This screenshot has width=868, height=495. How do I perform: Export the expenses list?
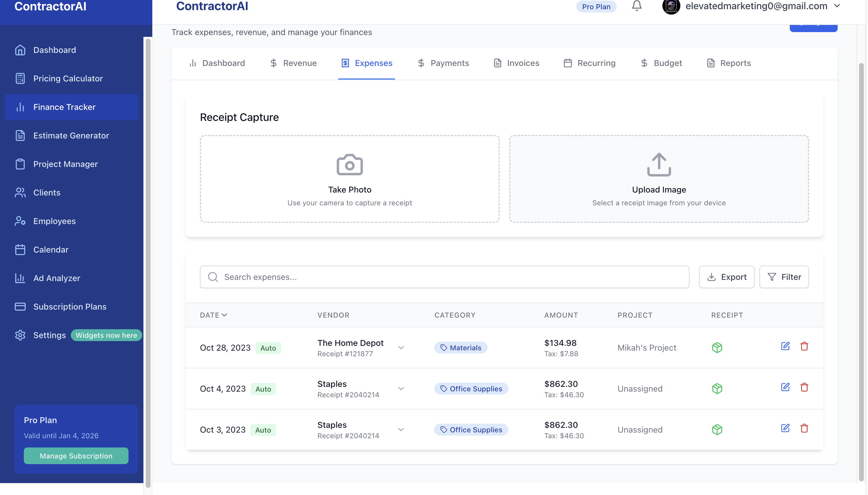click(x=726, y=277)
